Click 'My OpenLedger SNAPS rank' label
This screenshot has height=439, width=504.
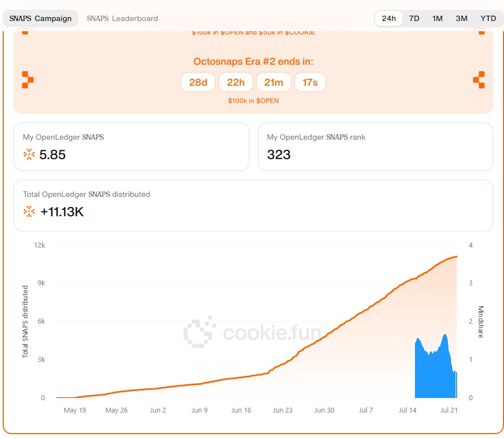coord(316,137)
